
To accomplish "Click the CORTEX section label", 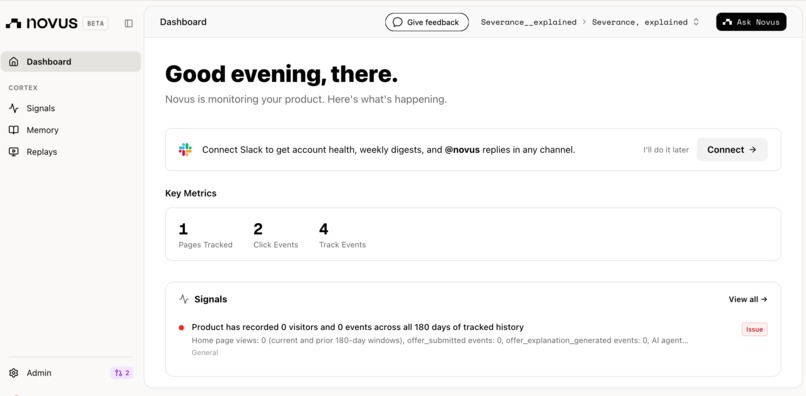I will [x=23, y=88].
